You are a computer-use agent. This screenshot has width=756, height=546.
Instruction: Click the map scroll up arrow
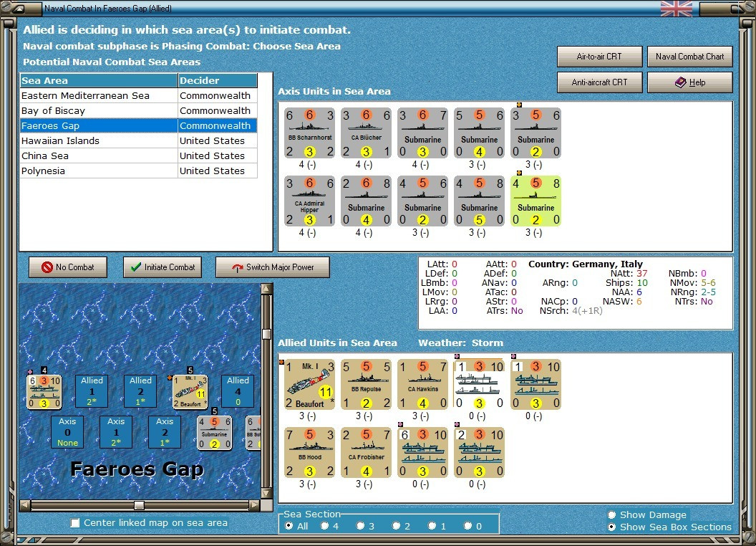pyautogui.click(x=266, y=289)
